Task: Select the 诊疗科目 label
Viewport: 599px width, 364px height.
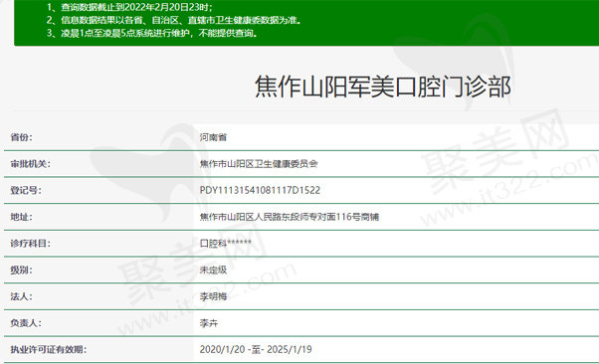Action: [x=31, y=244]
